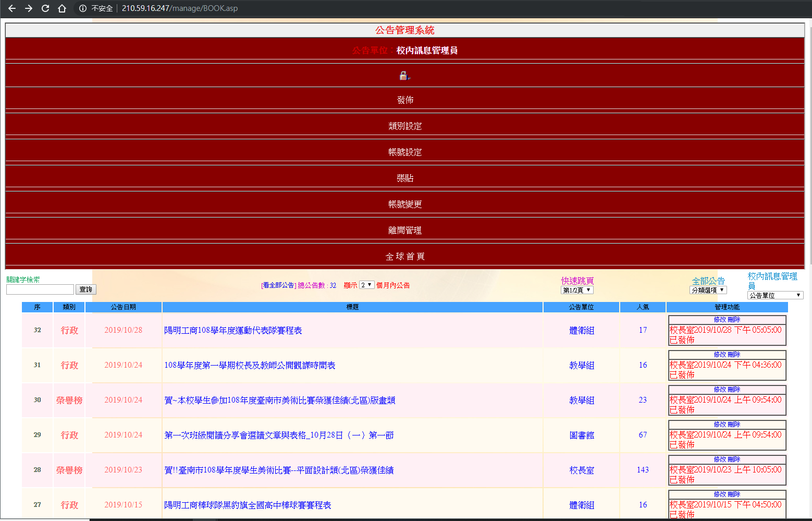812x521 pixels.
Task: Click 榮譽榜 category in row 30
Action: click(x=69, y=401)
